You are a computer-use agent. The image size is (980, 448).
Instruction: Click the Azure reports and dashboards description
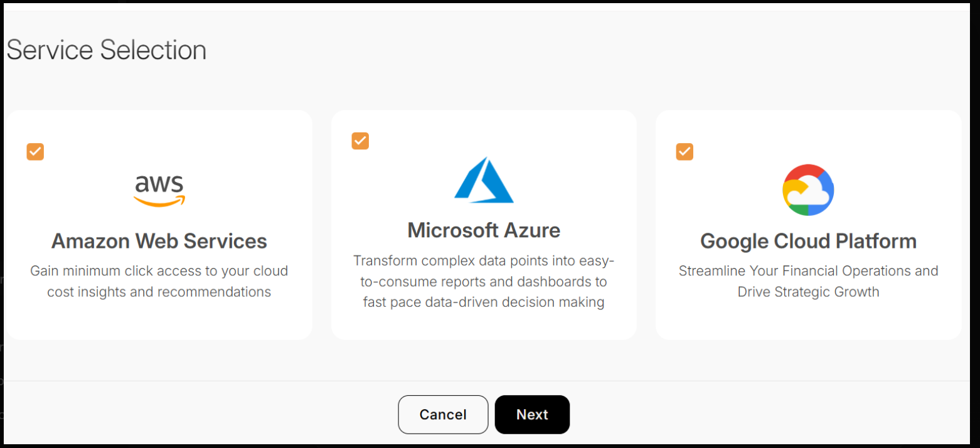[x=484, y=281]
